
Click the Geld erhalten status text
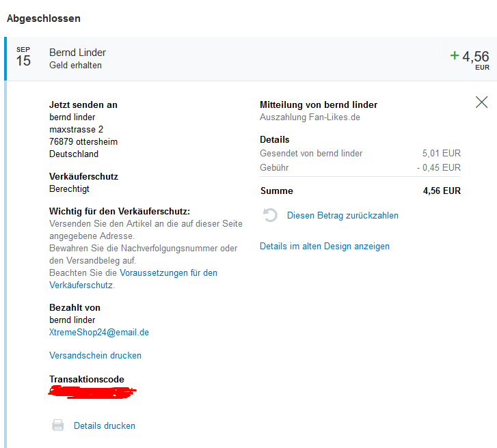coord(75,66)
